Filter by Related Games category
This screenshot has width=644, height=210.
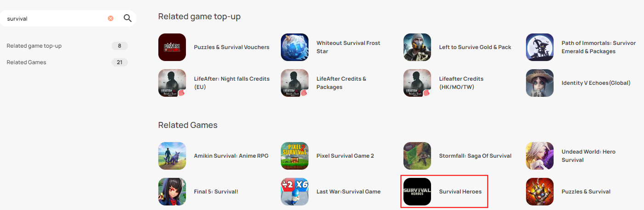67,62
